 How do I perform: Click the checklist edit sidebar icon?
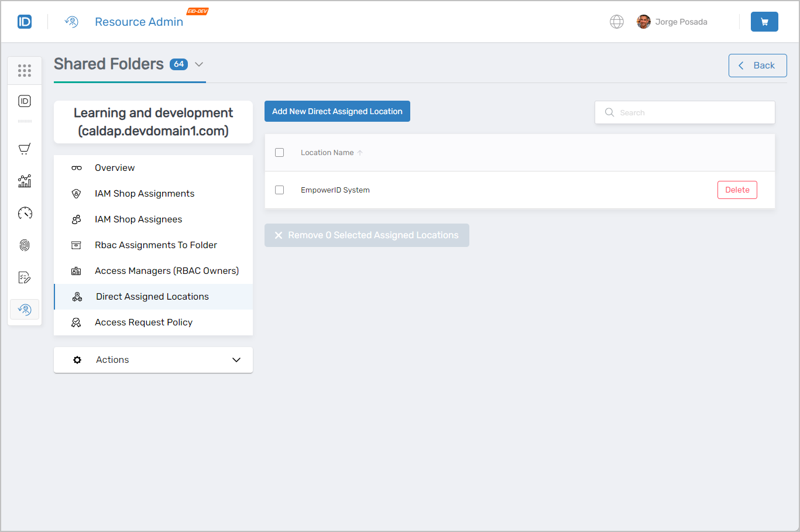pyautogui.click(x=25, y=277)
